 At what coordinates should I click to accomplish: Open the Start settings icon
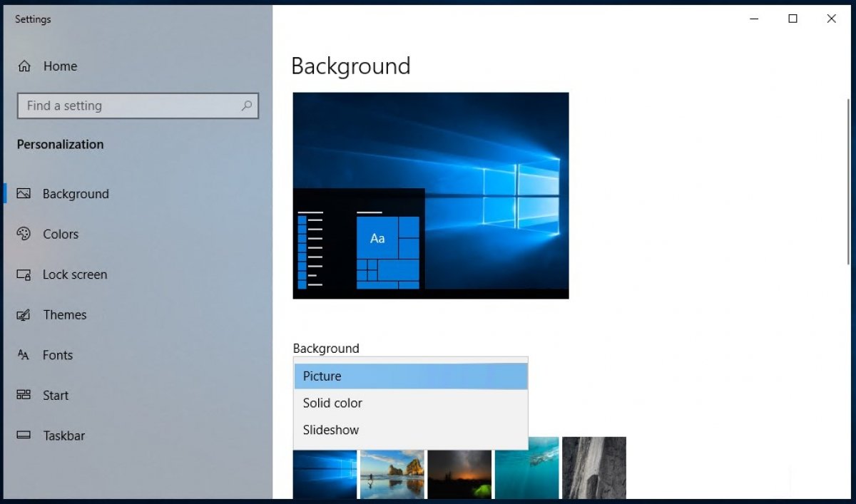pos(24,395)
